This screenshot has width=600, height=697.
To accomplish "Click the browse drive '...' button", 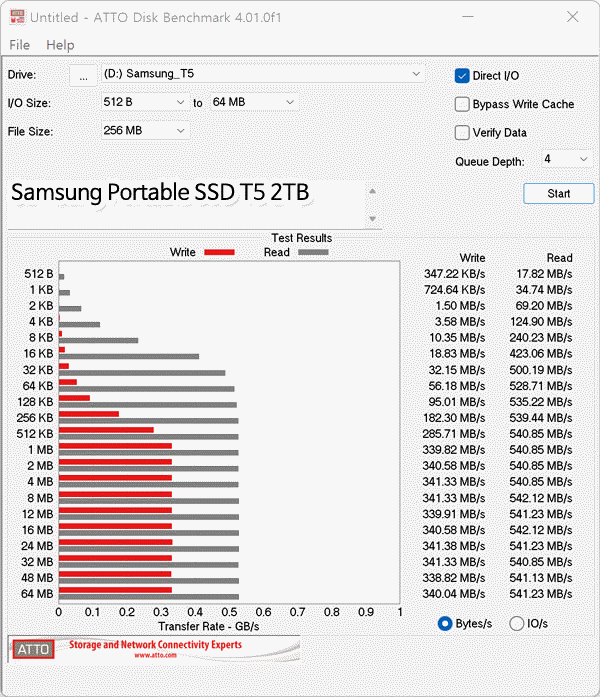I will coord(83,76).
